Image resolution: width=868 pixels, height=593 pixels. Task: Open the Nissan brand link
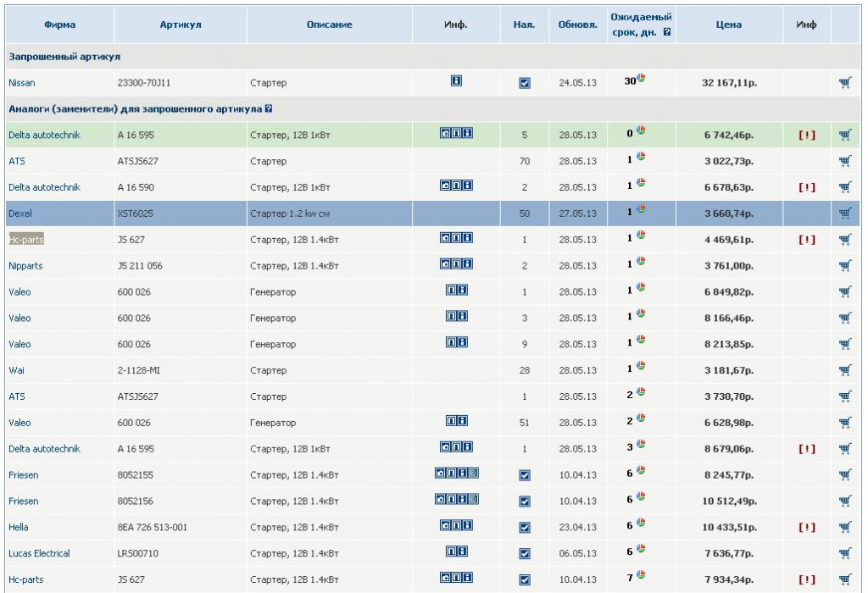[x=21, y=83]
